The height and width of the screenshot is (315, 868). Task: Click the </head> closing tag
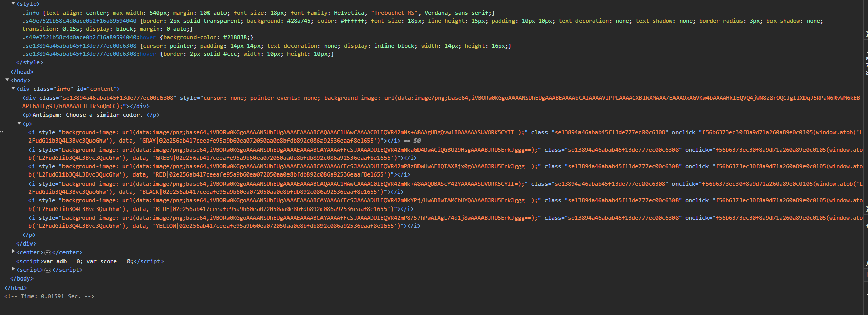(22, 72)
